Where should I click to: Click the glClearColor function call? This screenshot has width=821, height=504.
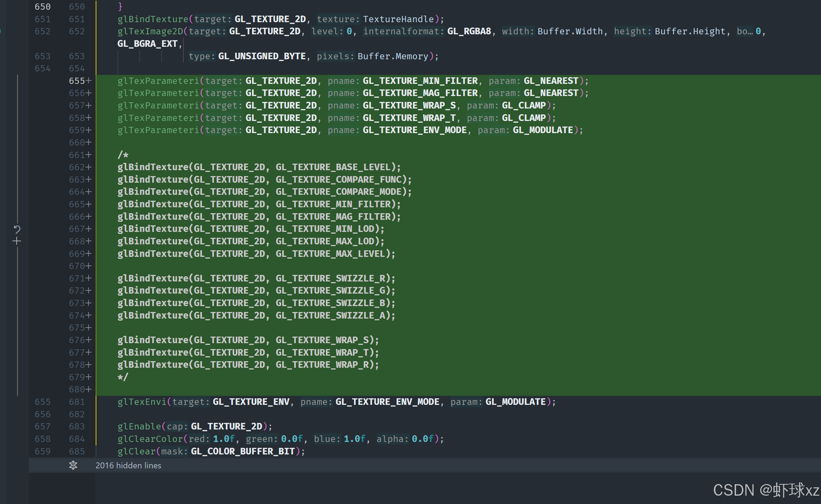[x=150, y=439]
